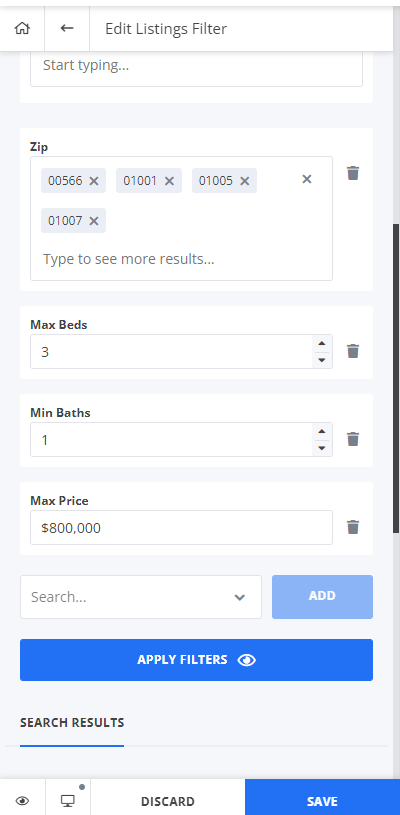Screen dimensions: 400x815
Task: Delete the Zip filter with trash icon
Action: pyautogui.click(x=353, y=173)
